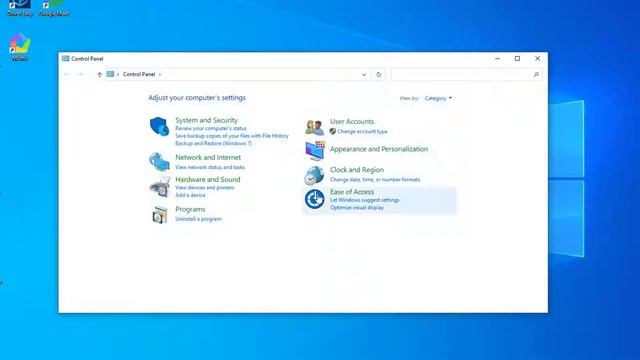Click View network status and tasks
640x360 pixels.
tap(210, 167)
